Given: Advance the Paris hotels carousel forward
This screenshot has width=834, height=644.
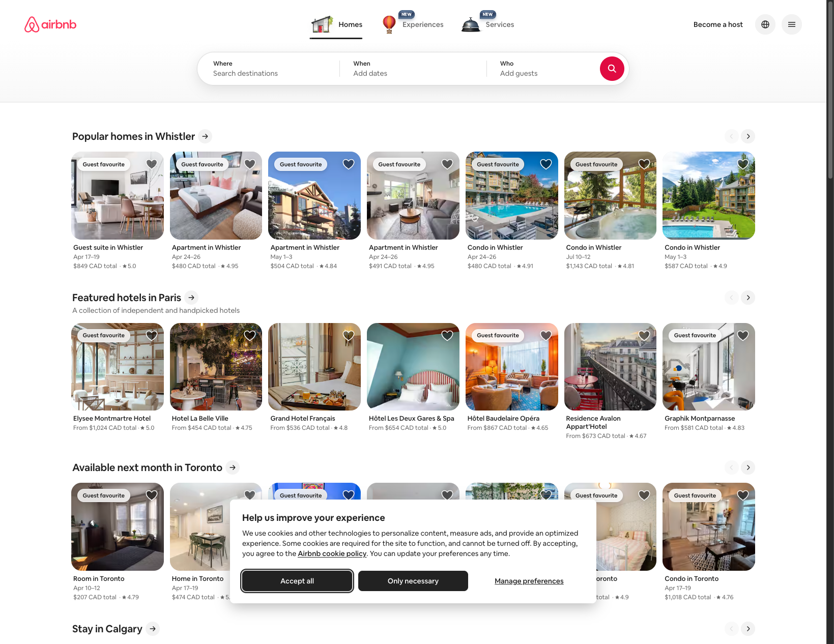Looking at the screenshot, I should tap(747, 298).
